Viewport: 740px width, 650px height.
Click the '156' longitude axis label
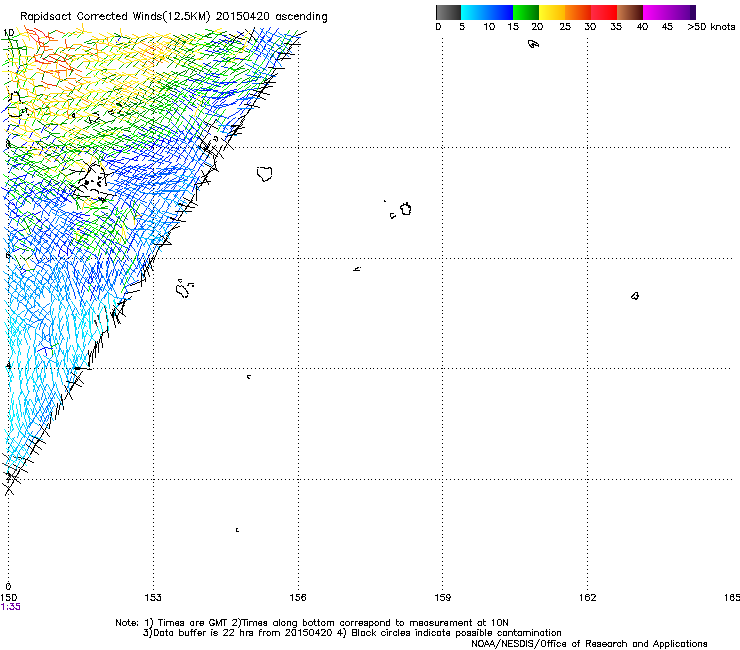tap(298, 598)
